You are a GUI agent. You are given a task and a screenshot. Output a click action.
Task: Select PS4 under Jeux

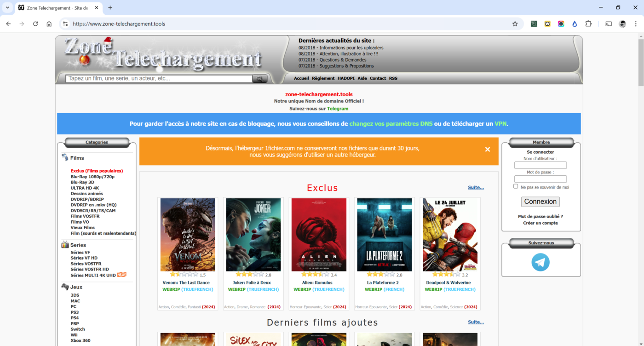(75, 318)
